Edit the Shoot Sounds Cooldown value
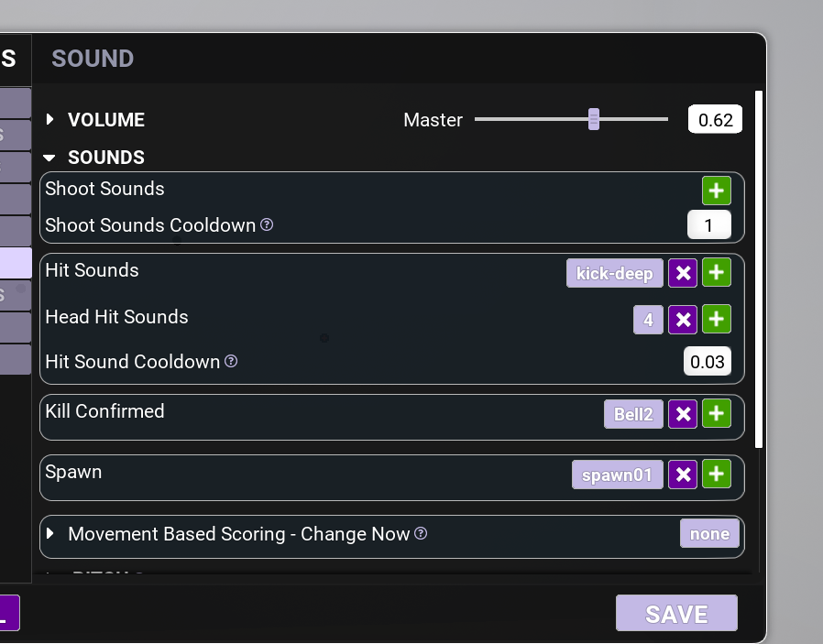 [x=709, y=225]
